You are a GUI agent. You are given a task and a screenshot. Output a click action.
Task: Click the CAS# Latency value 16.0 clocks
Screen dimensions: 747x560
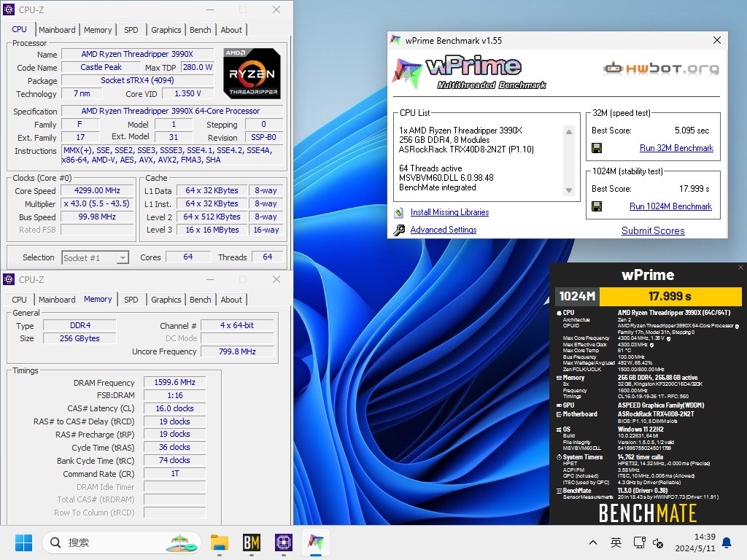(175, 408)
